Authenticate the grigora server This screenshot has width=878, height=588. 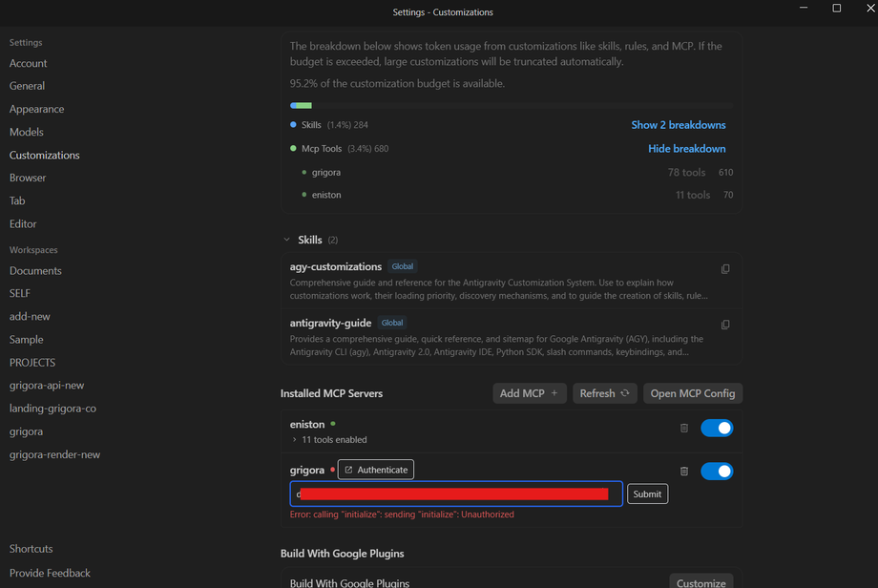pyautogui.click(x=376, y=470)
